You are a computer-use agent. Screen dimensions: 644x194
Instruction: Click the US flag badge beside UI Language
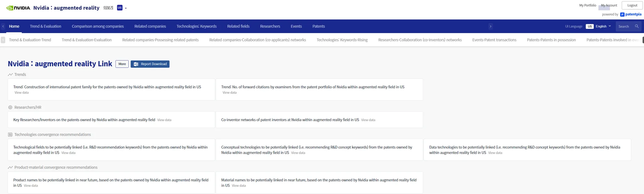(x=590, y=26)
